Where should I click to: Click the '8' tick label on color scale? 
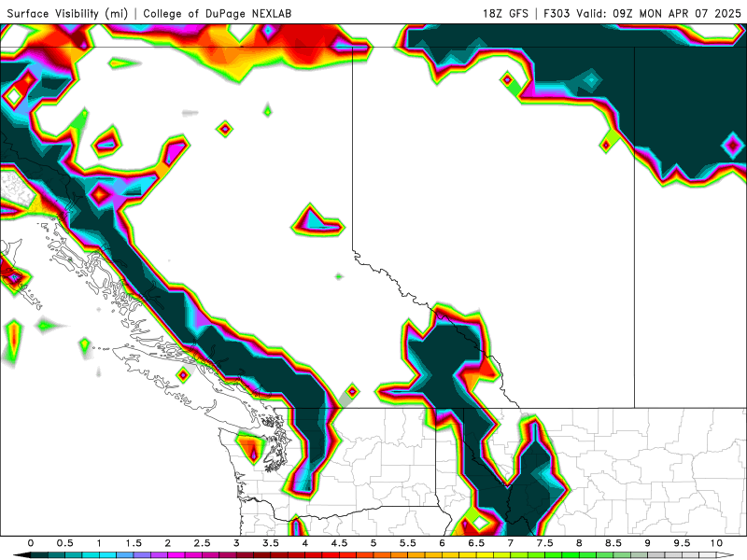[x=579, y=543]
